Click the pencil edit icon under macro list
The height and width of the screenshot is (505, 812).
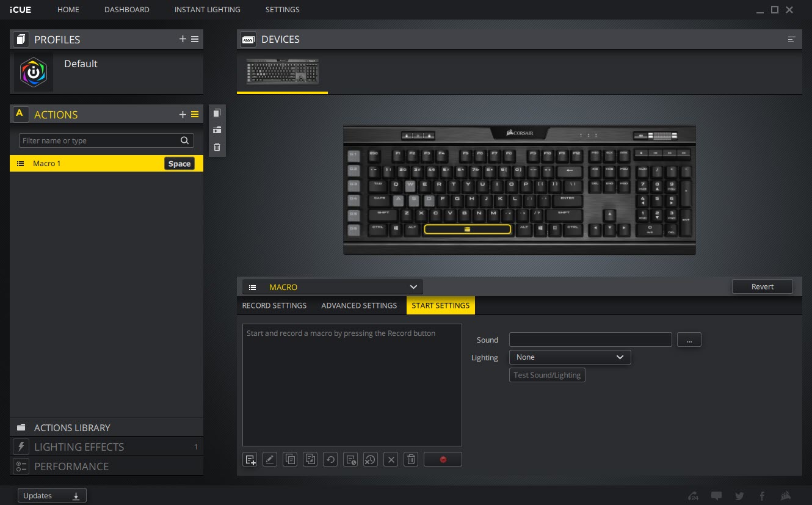pyautogui.click(x=270, y=459)
